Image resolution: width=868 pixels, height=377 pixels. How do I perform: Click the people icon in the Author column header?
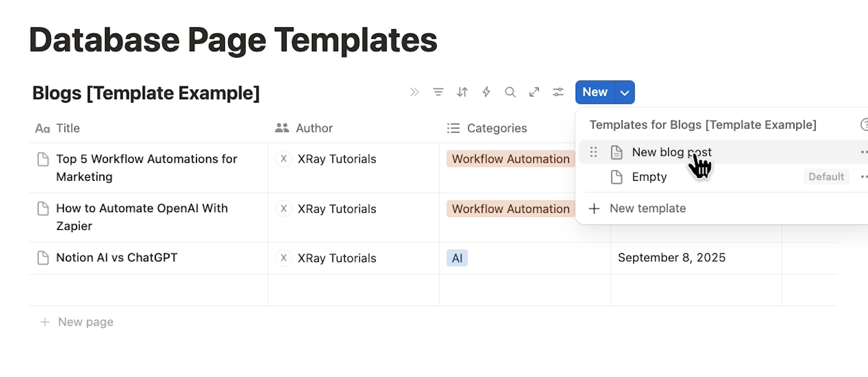pyautogui.click(x=282, y=128)
